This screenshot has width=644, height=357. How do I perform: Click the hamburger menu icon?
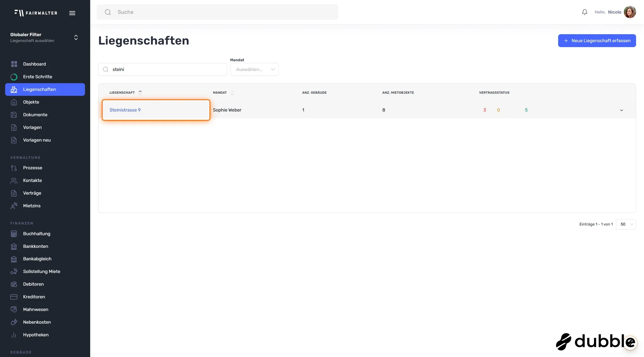(x=72, y=13)
